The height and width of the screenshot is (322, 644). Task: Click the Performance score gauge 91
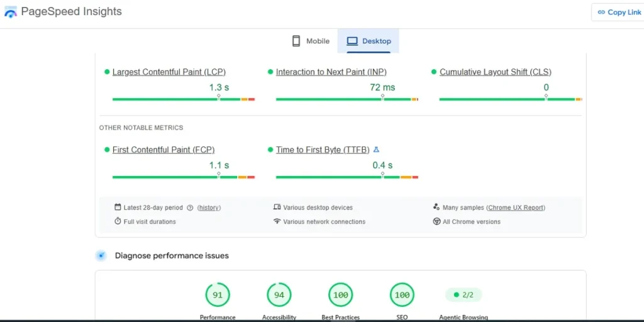[218, 295]
